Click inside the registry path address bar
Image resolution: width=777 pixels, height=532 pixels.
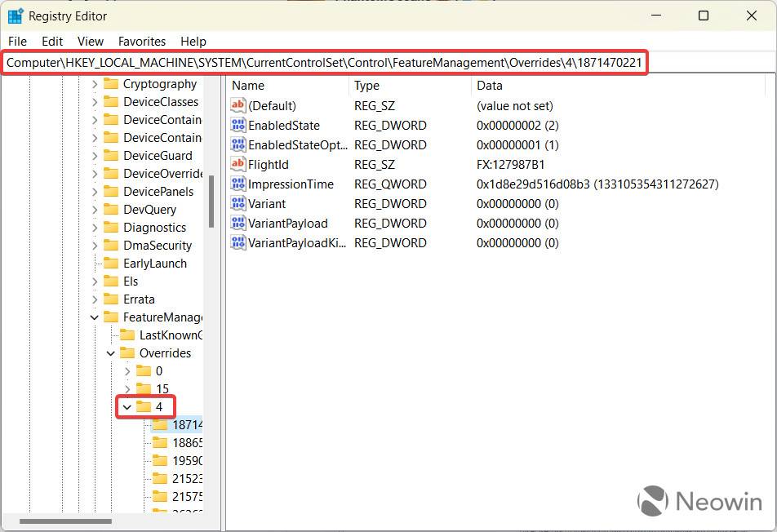pyautogui.click(x=326, y=62)
